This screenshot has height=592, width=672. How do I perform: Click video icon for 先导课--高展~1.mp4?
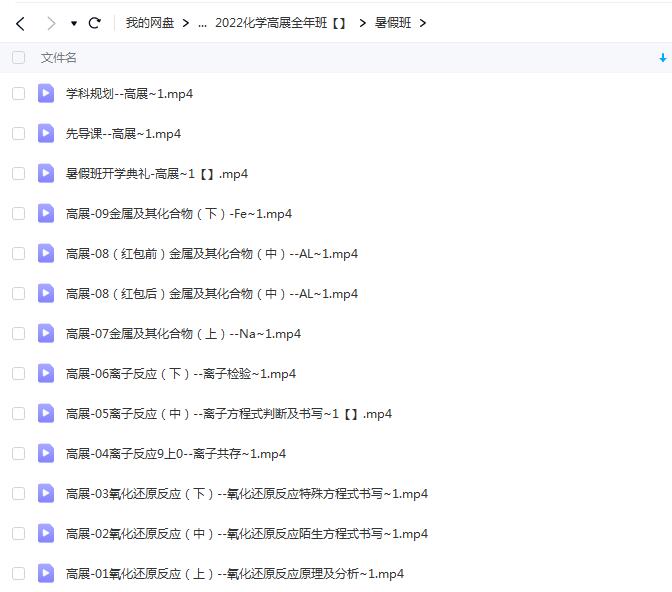pos(46,133)
